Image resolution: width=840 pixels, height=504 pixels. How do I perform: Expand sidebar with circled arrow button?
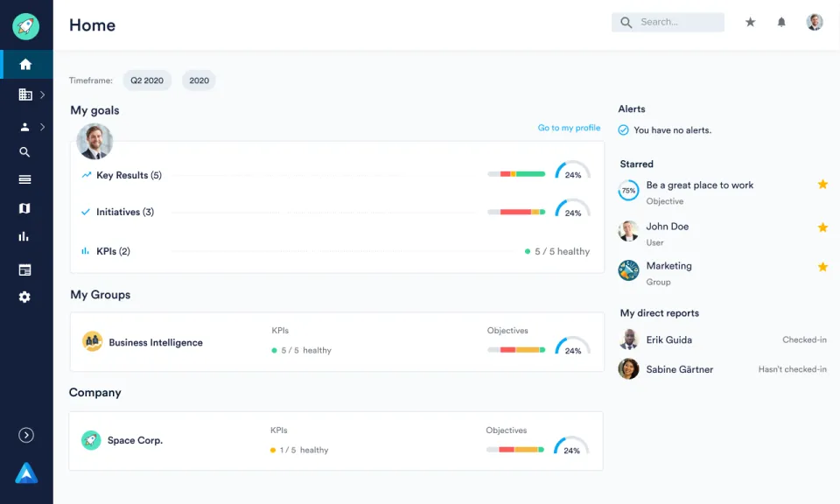tap(26, 435)
